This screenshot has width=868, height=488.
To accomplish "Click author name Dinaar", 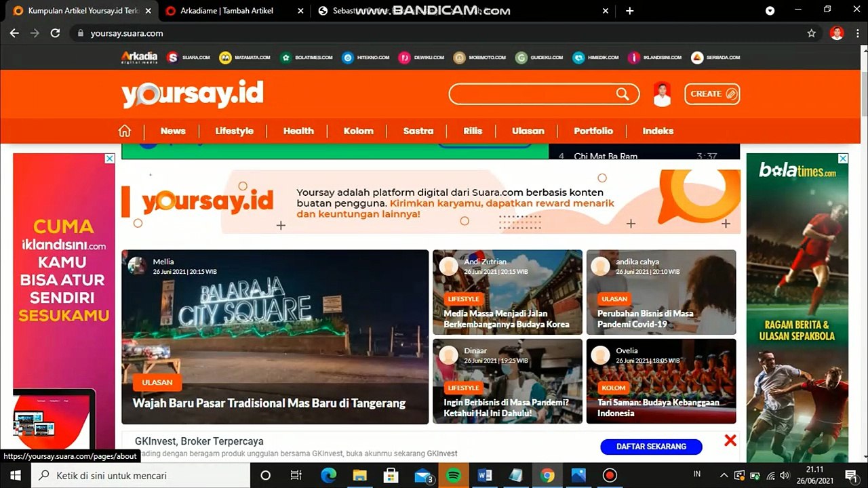I will click(x=475, y=350).
